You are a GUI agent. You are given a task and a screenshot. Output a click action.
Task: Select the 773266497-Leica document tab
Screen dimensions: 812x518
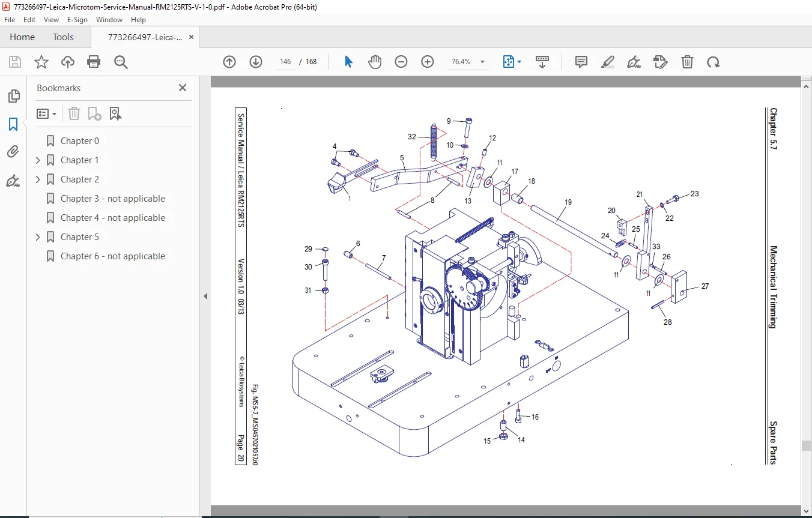(x=145, y=37)
